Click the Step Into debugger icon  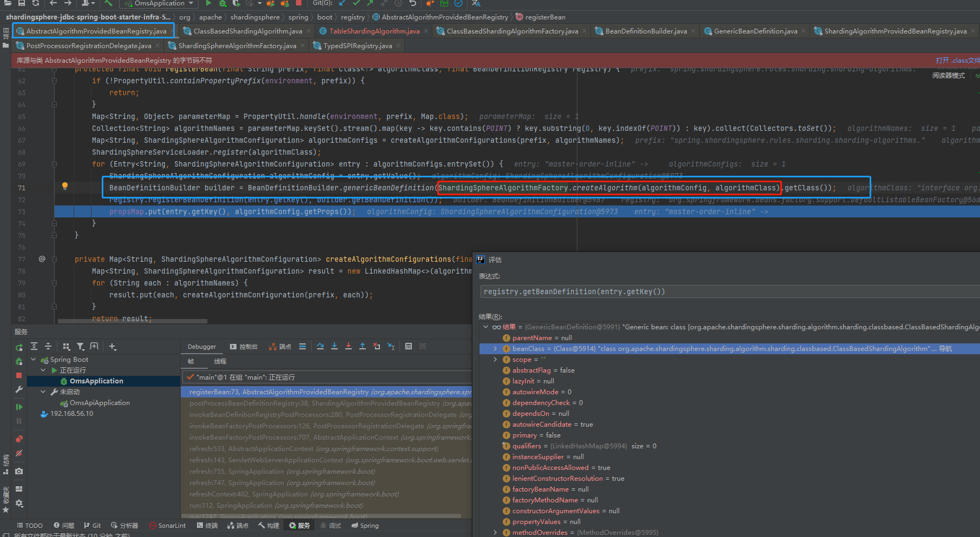click(334, 347)
